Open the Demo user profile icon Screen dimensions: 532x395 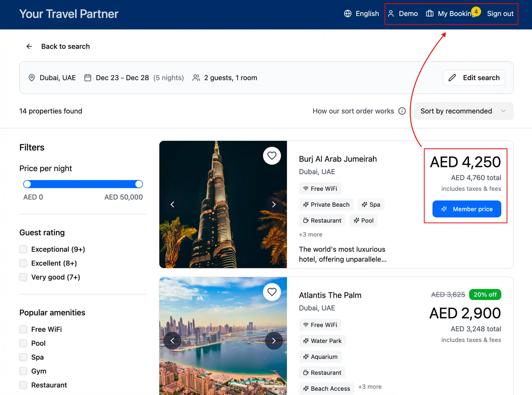391,14
